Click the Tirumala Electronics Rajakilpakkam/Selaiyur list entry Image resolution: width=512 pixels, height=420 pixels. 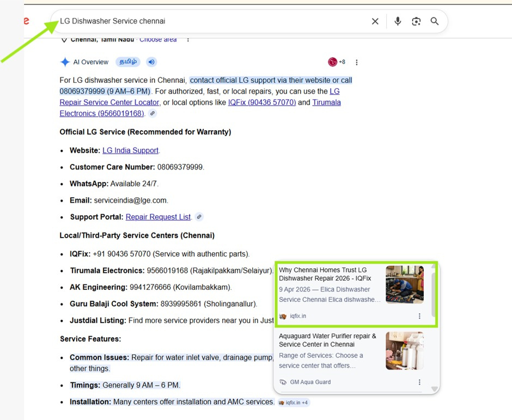pos(172,270)
